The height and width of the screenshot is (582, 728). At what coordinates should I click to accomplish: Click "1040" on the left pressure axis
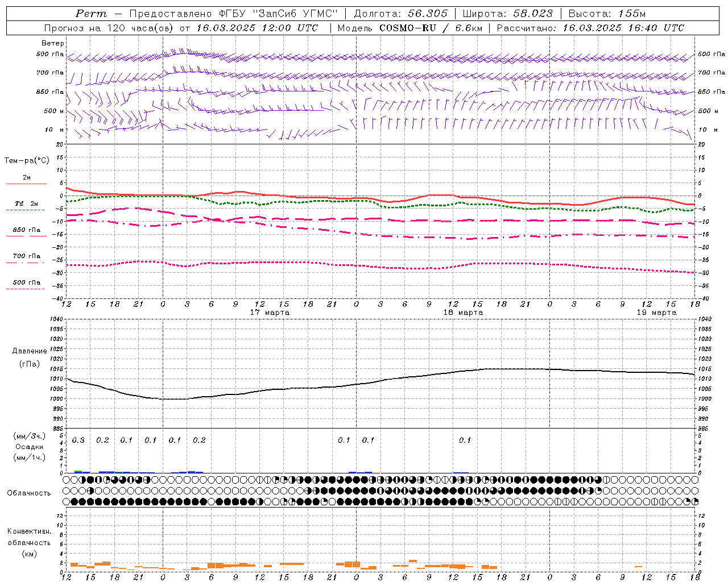coord(55,319)
